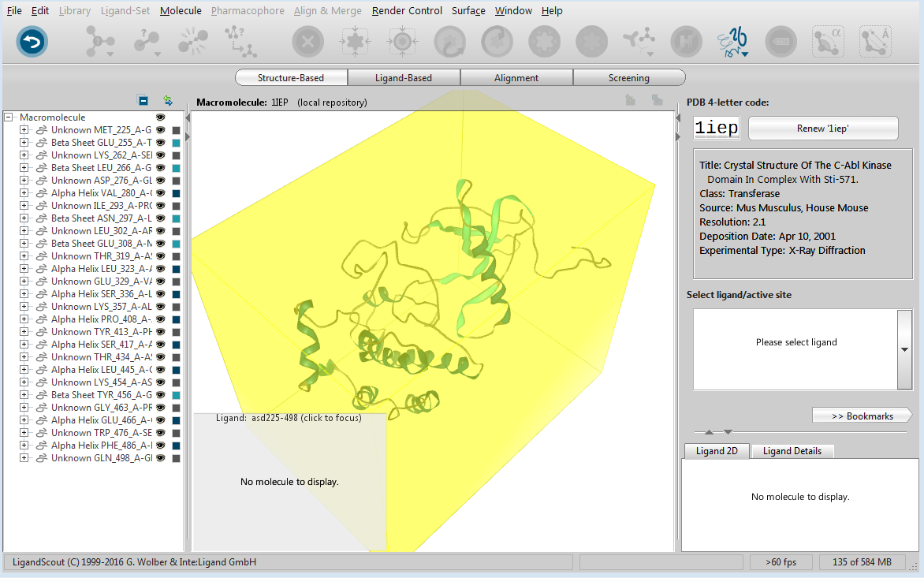Open the Window menu
924x578 pixels.
(513, 10)
